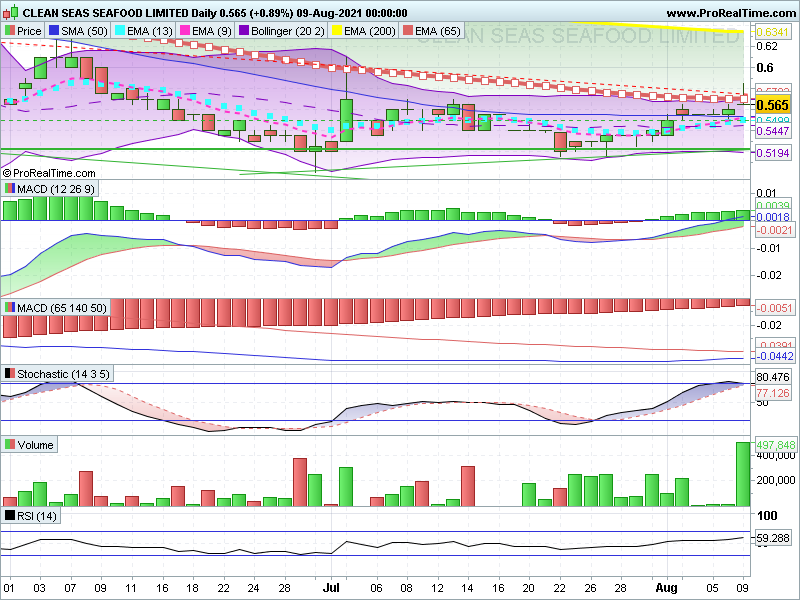Viewport: 800px width, 600px height.
Task: Click the red -0.0021 MACD signal value
Action: 773,230
